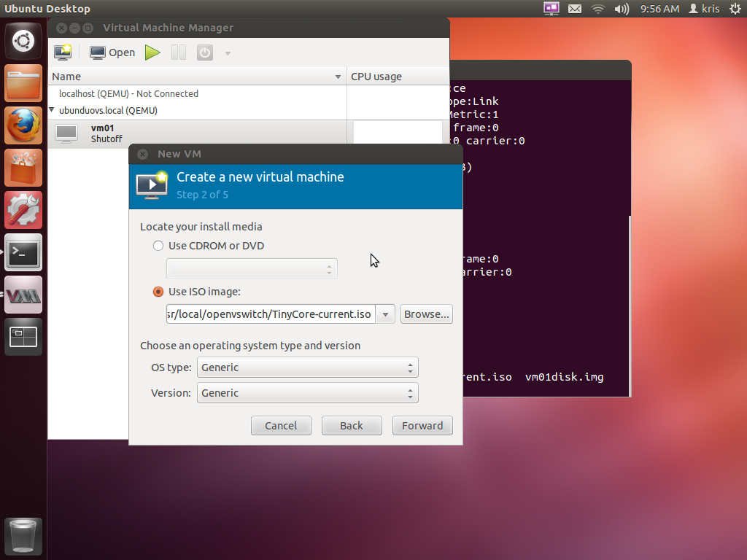This screenshot has height=560, width=747.
Task: Click the display indicator in top panel
Action: [x=551, y=9]
